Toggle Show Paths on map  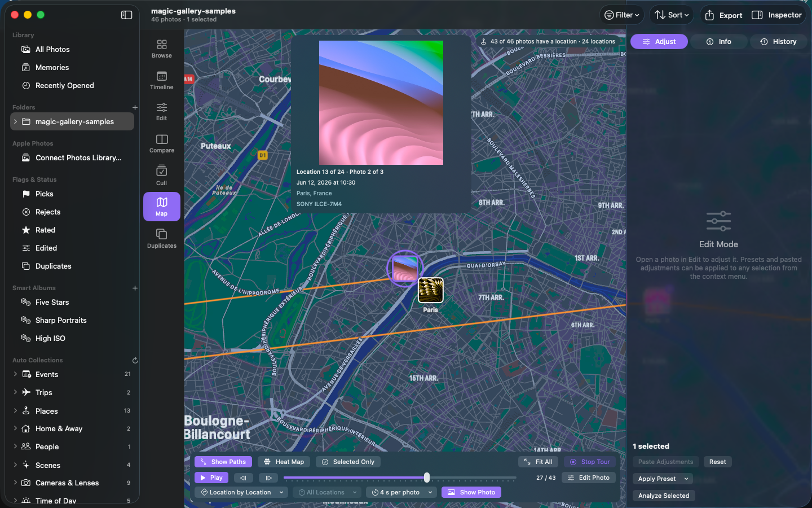223,462
